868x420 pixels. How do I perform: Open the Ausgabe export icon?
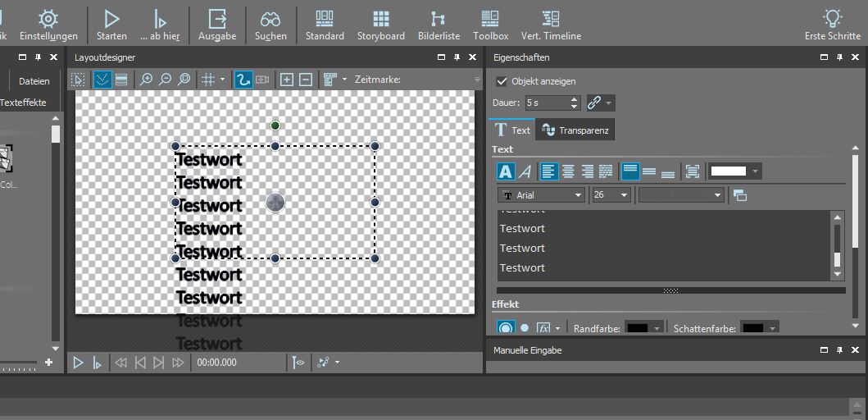(217, 24)
